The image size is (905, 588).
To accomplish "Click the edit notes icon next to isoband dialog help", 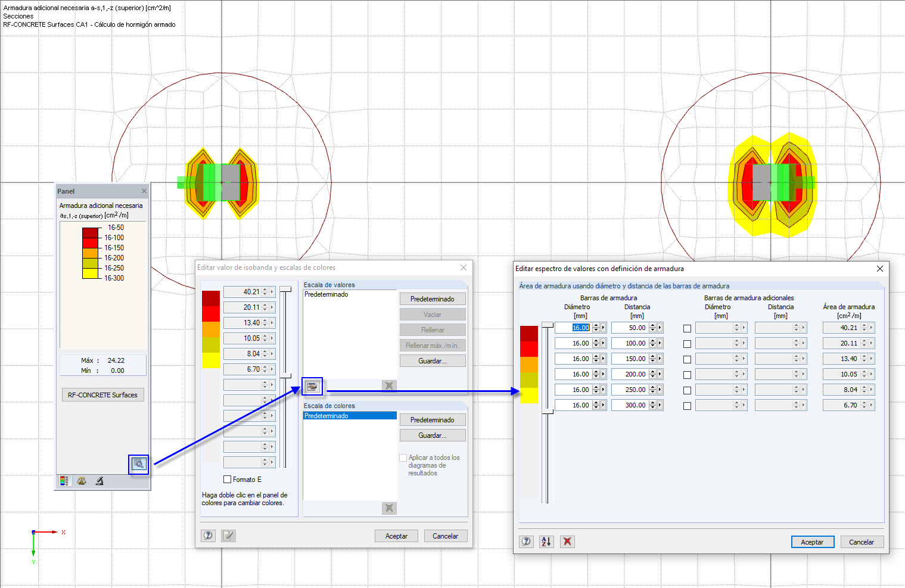I will coord(228,536).
